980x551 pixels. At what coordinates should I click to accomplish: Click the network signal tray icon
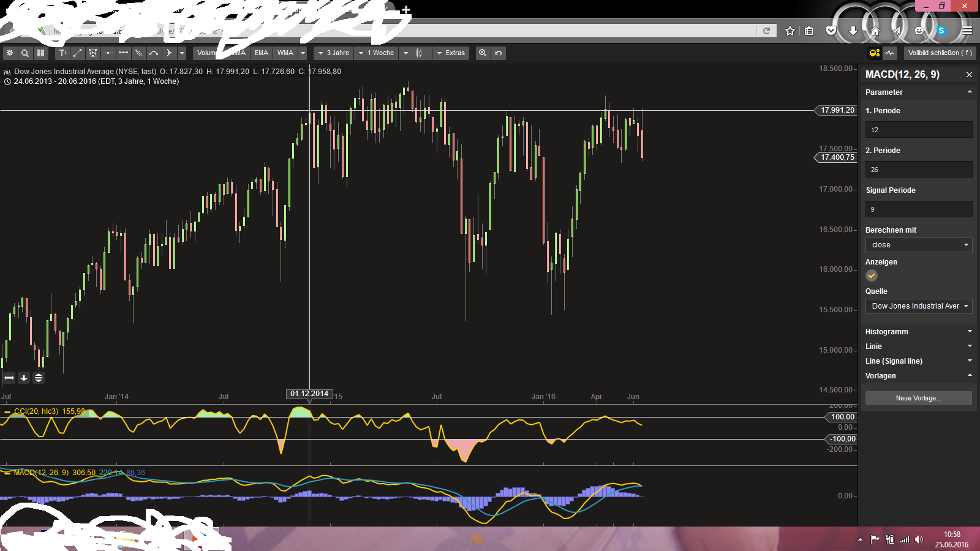coord(905,539)
